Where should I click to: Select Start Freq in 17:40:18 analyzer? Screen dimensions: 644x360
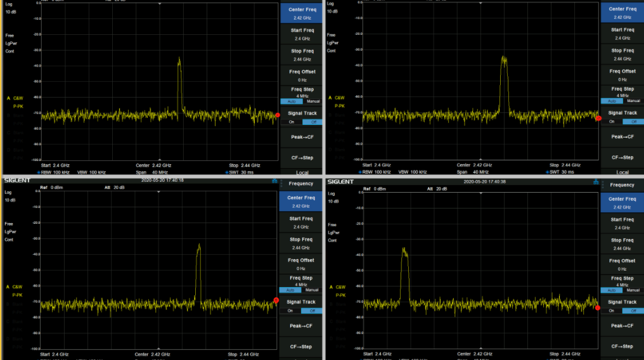[300, 222]
